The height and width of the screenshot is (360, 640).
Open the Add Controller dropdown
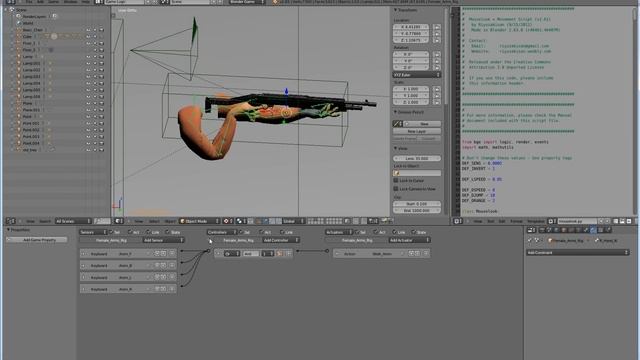tap(281, 240)
